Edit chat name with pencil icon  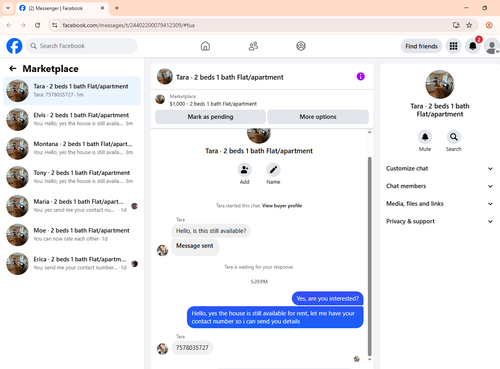click(x=273, y=170)
